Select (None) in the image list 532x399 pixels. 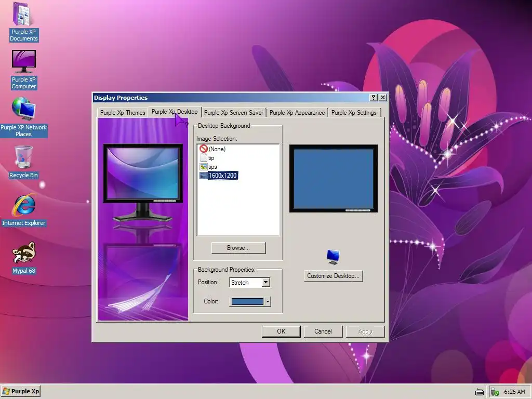tap(217, 149)
